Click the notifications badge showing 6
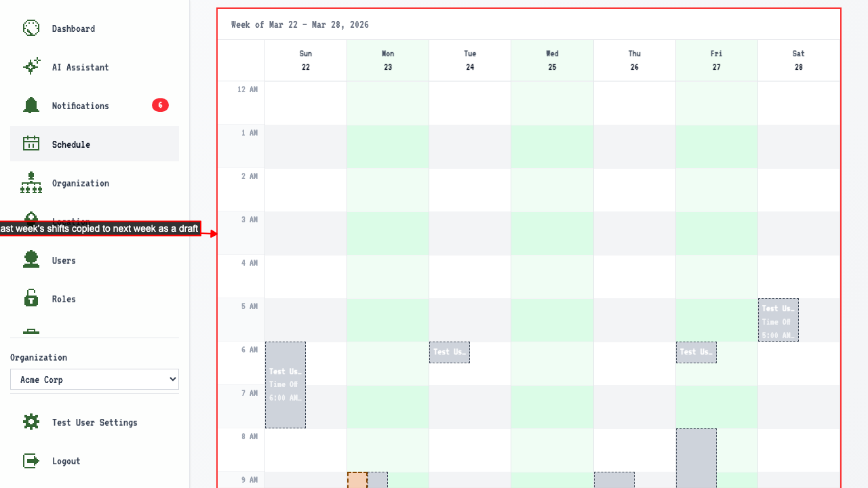The image size is (868, 488). 160,105
